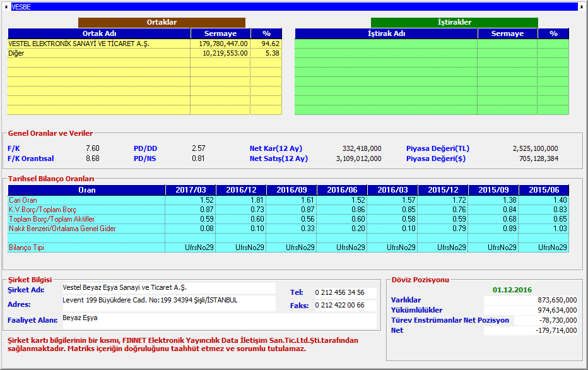Select the Cari Oran row label
This screenshot has width=588, height=370.
coord(23,200)
